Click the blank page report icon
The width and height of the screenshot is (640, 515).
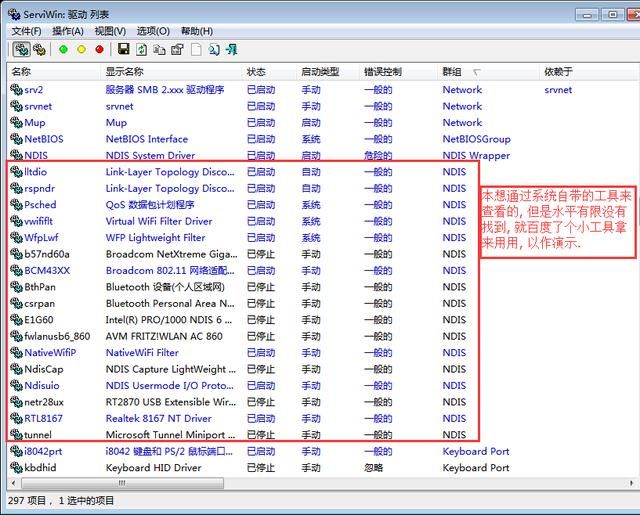tap(196, 49)
